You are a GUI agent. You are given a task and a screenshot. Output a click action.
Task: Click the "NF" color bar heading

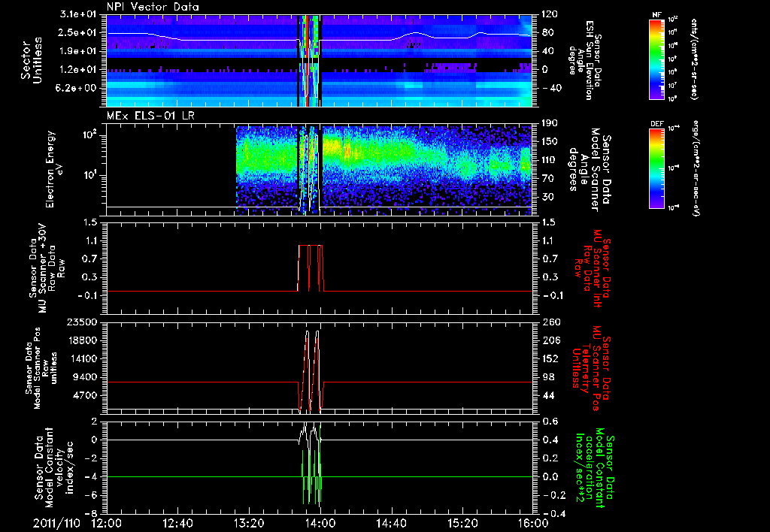click(x=657, y=15)
